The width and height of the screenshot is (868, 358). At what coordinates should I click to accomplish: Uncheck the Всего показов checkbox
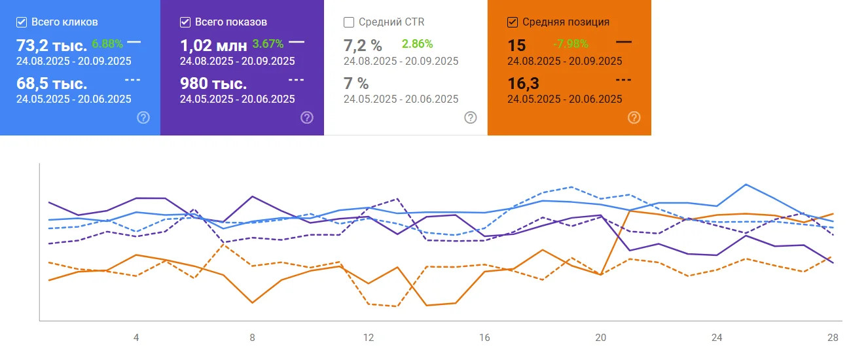point(185,22)
